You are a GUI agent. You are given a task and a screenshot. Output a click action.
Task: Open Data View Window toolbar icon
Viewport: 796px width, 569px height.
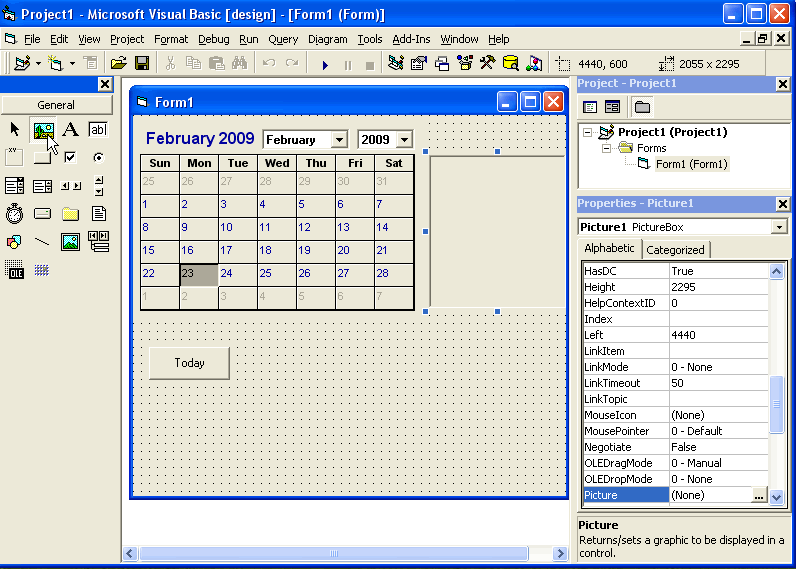(x=511, y=63)
